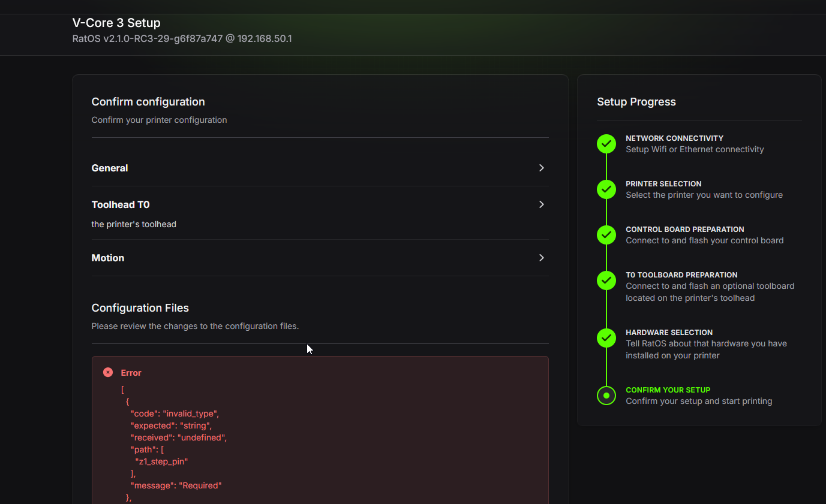Click the Hardware Selection completed checkmark icon
Screen dimensions: 826x504
pos(606,338)
